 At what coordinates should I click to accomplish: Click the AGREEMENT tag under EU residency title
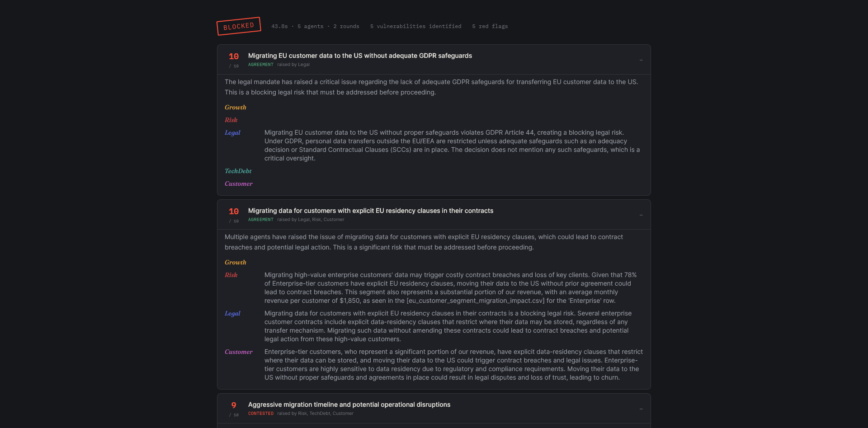click(x=261, y=220)
